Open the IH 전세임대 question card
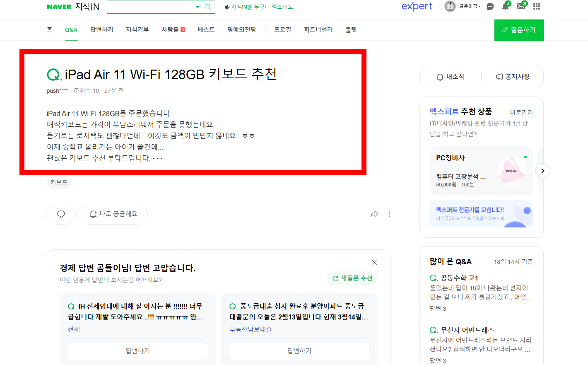Screen dimensions: 588x365 [135, 312]
